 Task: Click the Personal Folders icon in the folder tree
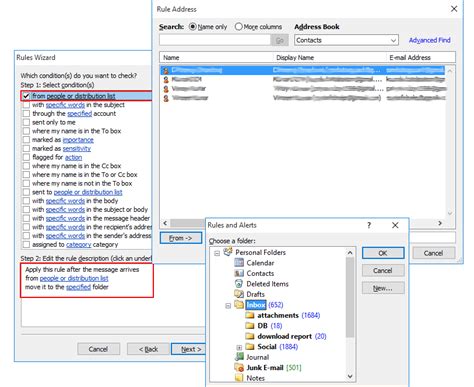[228, 252]
